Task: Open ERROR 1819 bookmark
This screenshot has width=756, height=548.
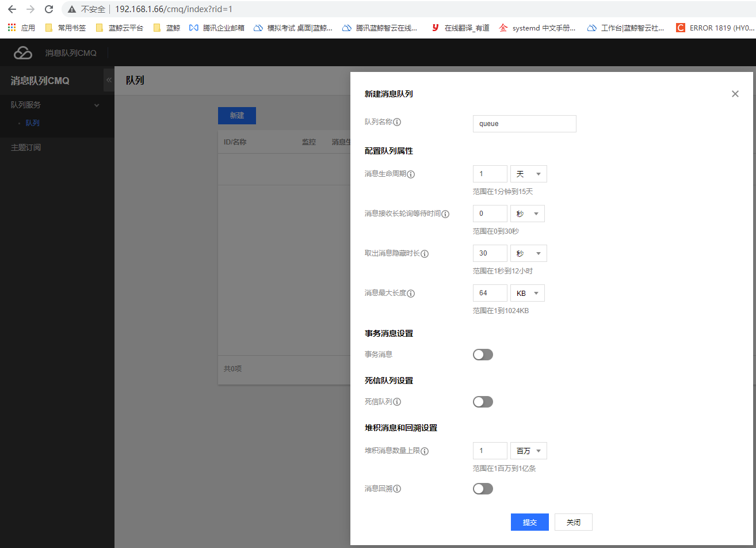Action: click(714, 28)
